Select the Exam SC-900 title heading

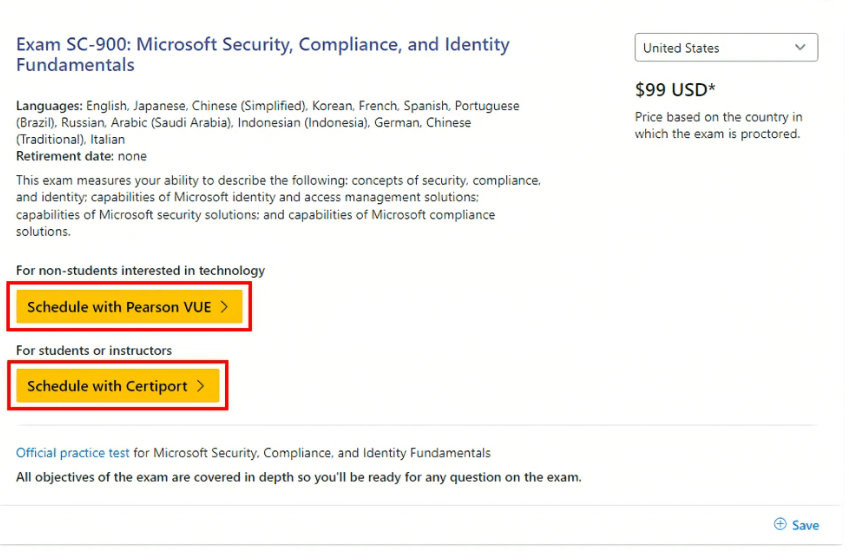[263, 54]
